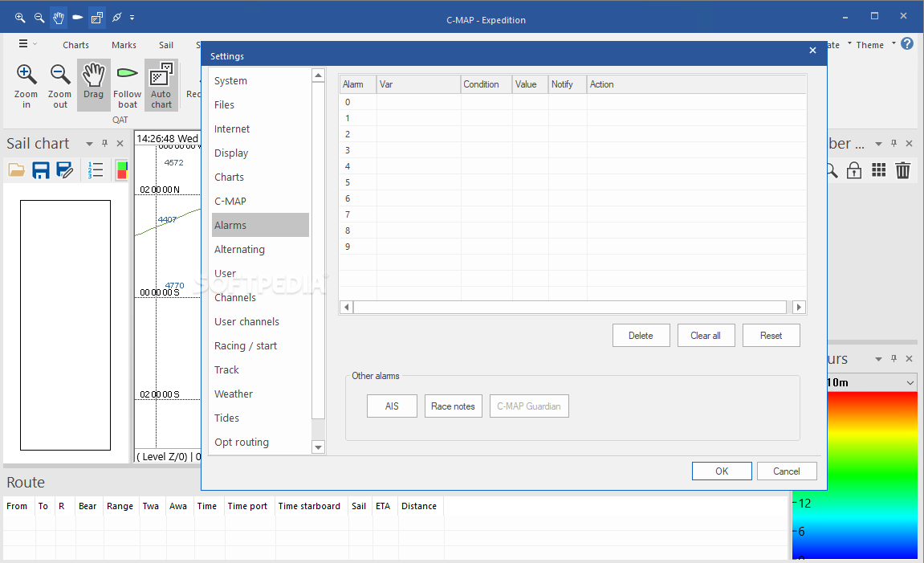The height and width of the screenshot is (563, 924).
Task: Pin the Sail chart panel
Action: click(105, 143)
